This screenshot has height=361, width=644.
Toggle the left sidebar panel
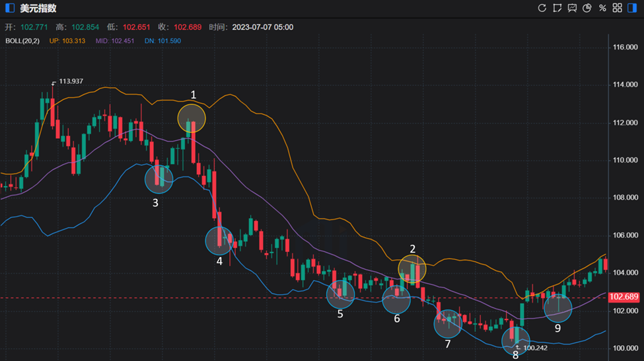[9, 8]
